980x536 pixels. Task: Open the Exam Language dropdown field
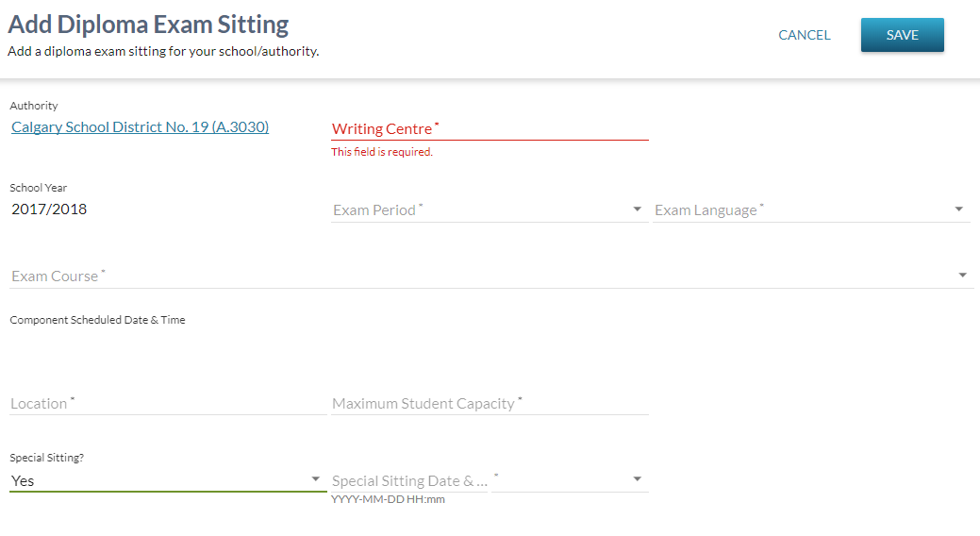802,210
